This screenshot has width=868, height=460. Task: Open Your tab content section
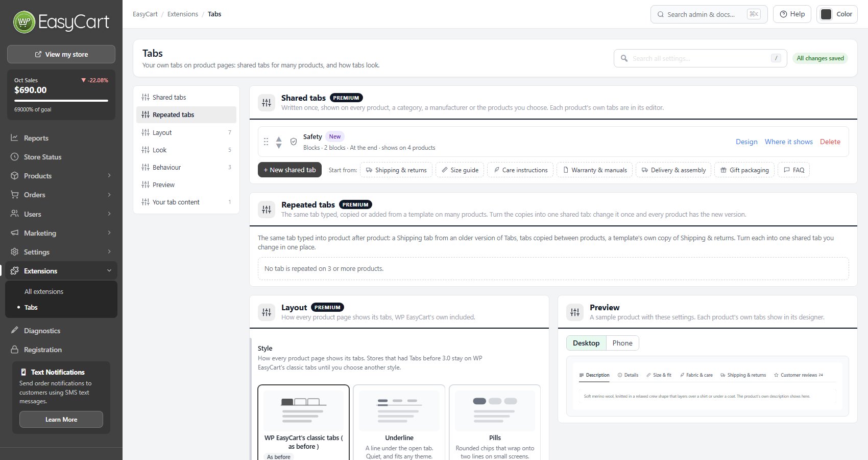tap(186, 202)
